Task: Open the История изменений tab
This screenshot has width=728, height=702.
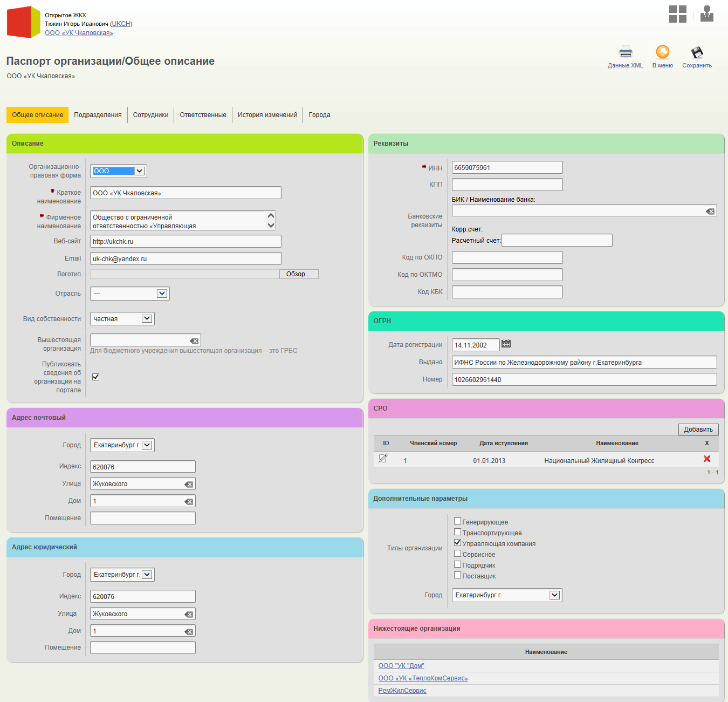Action: [x=267, y=115]
